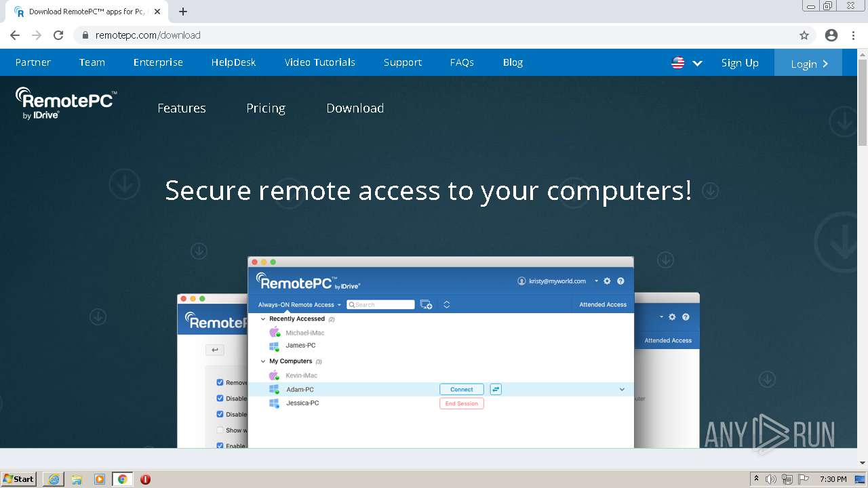
Task: Open the Start menu
Action: pyautogui.click(x=19, y=479)
